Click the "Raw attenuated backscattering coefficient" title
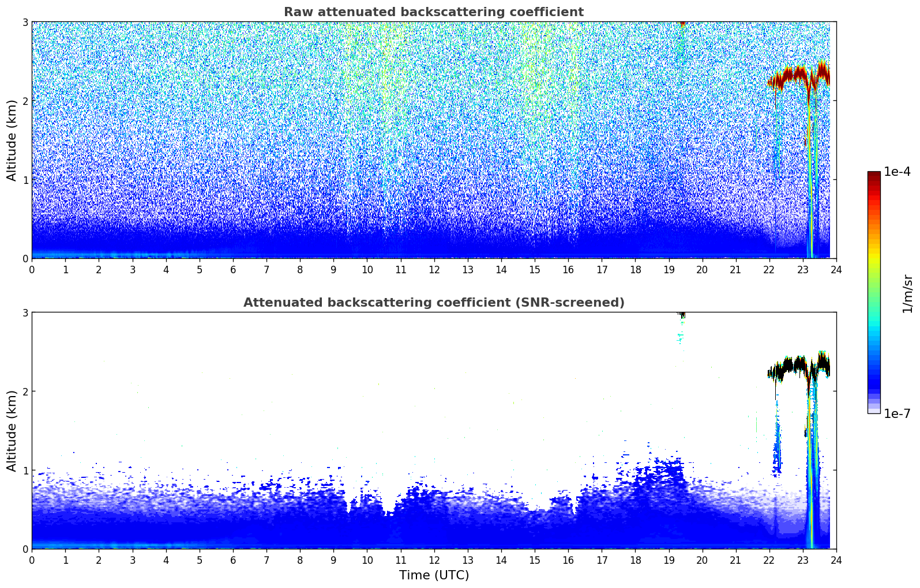 pyautogui.click(x=434, y=12)
